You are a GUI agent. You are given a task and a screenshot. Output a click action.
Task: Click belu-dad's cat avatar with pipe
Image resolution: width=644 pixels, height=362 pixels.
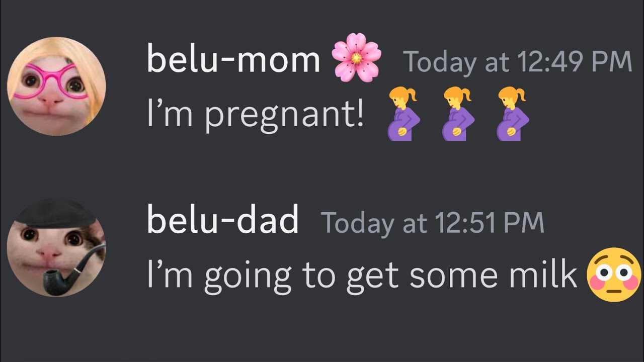56,246
